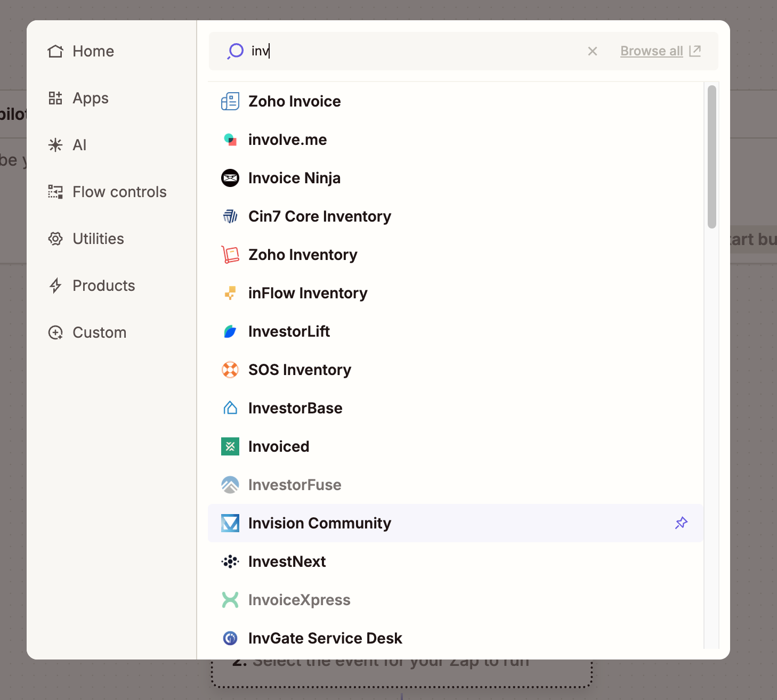Screen dimensions: 777x700
Task: Click the InvGate Service Desk icon
Action: (x=230, y=638)
